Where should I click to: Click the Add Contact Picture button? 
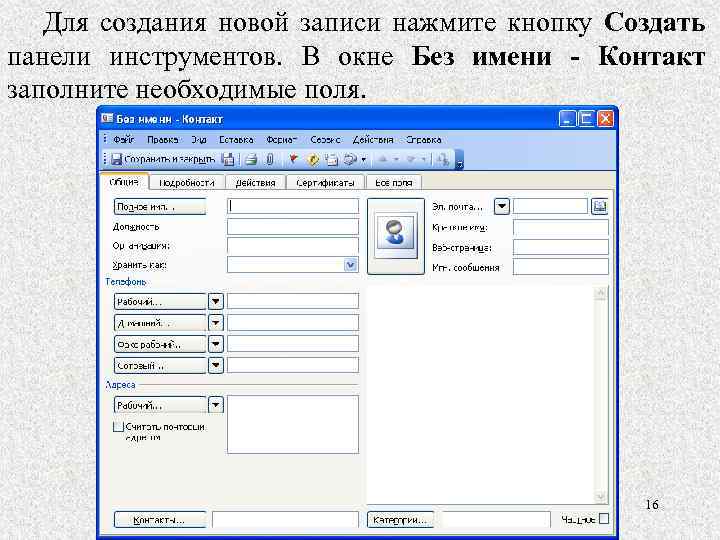point(396,236)
